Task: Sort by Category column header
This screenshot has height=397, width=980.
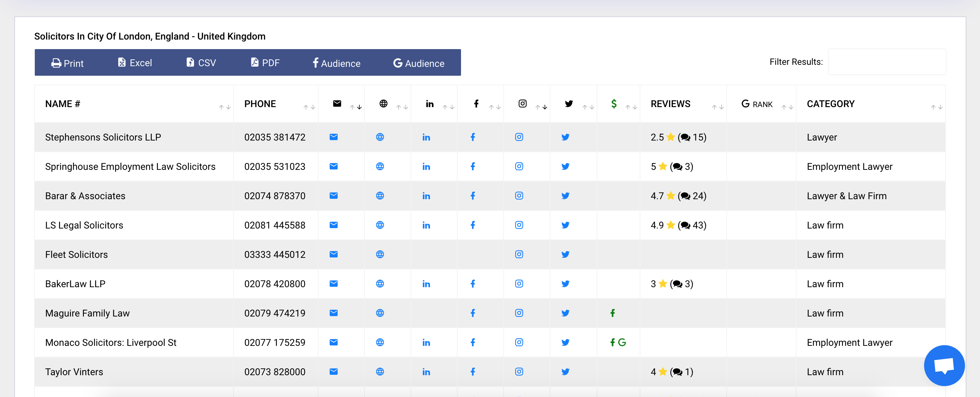Action: 831,104
